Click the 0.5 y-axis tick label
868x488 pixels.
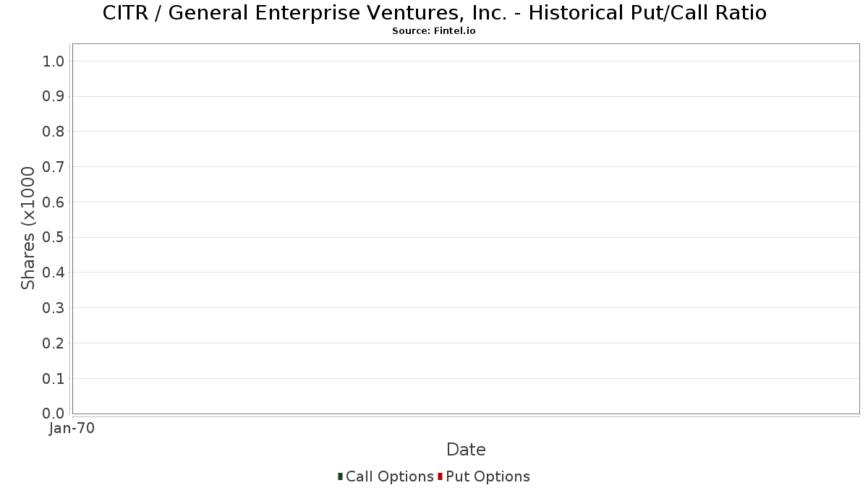click(x=54, y=237)
